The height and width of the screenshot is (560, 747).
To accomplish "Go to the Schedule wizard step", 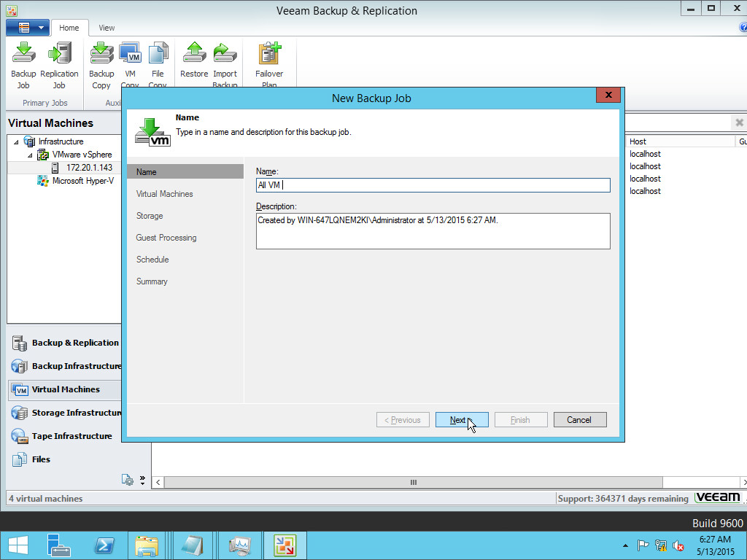I will pos(152,260).
